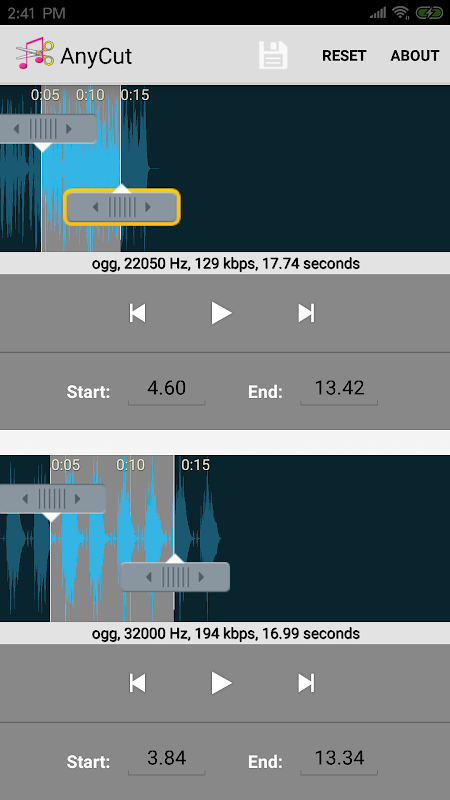Play the second 16.99 seconds audio track
Viewport: 450px width, 800px height.
coord(221,683)
